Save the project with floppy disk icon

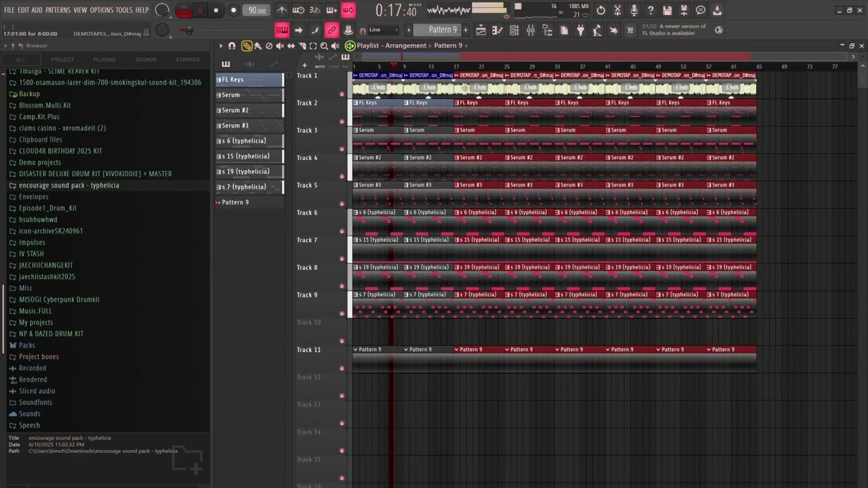tap(667, 10)
